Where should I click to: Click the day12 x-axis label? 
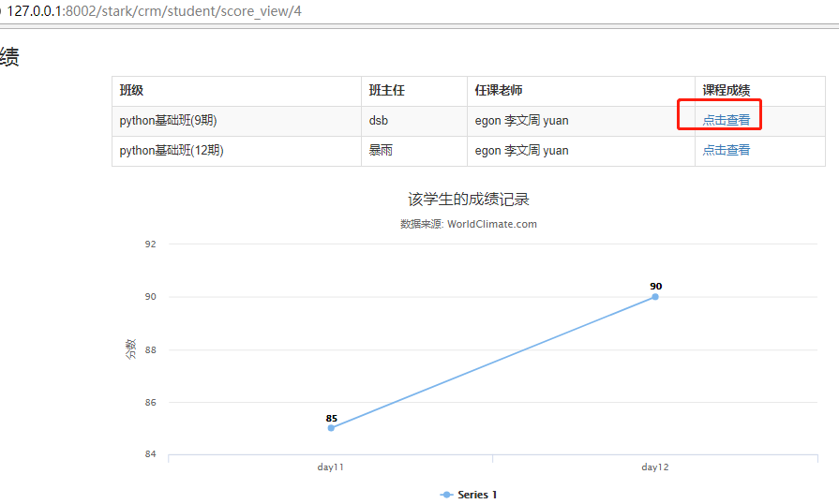[655, 467]
